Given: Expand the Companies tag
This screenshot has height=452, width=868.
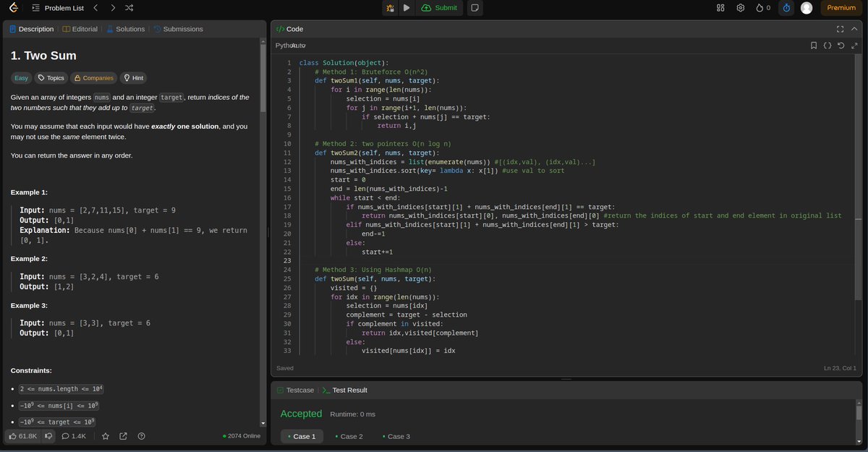Looking at the screenshot, I should point(93,78).
